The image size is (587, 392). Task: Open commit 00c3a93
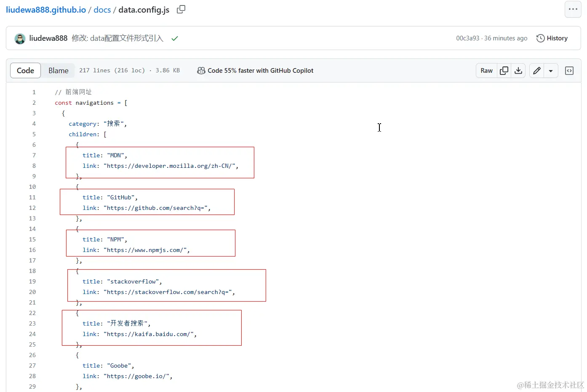[x=468, y=38]
